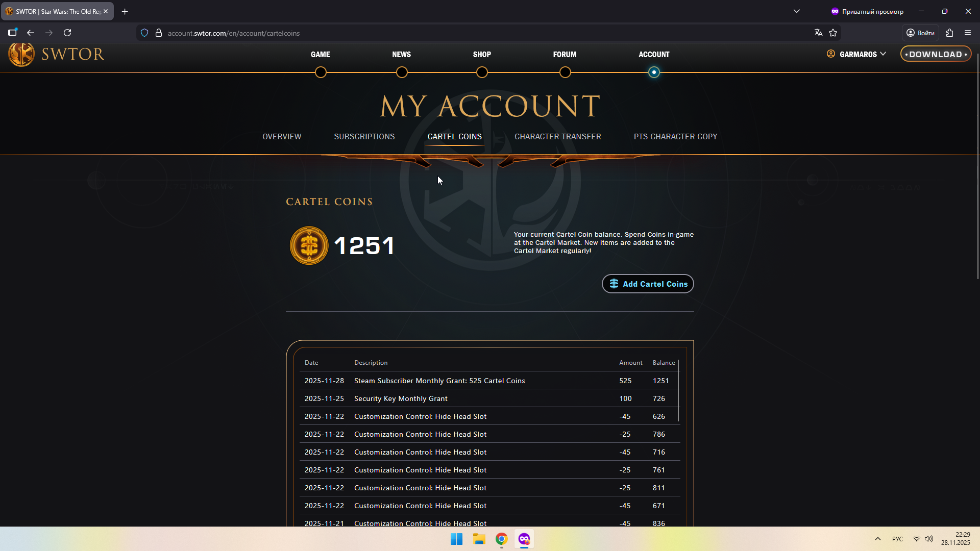Switch to the Subscriptions tab
The width and height of the screenshot is (980, 551).
tap(364, 137)
